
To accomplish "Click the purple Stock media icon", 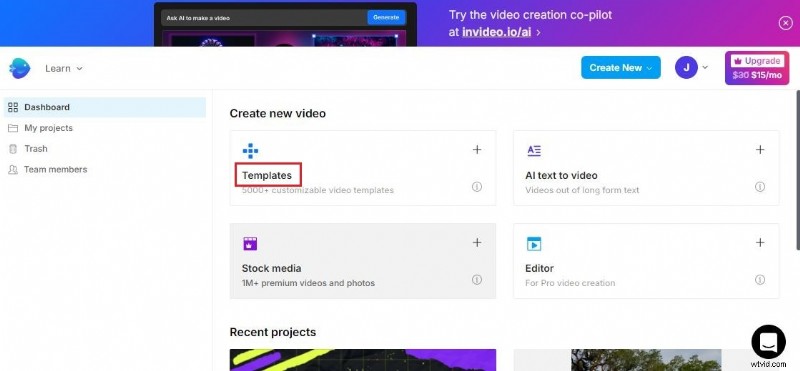I will click(250, 243).
